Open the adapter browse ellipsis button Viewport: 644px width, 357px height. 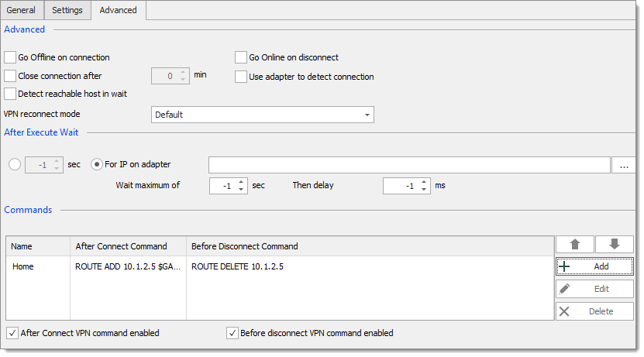624,165
